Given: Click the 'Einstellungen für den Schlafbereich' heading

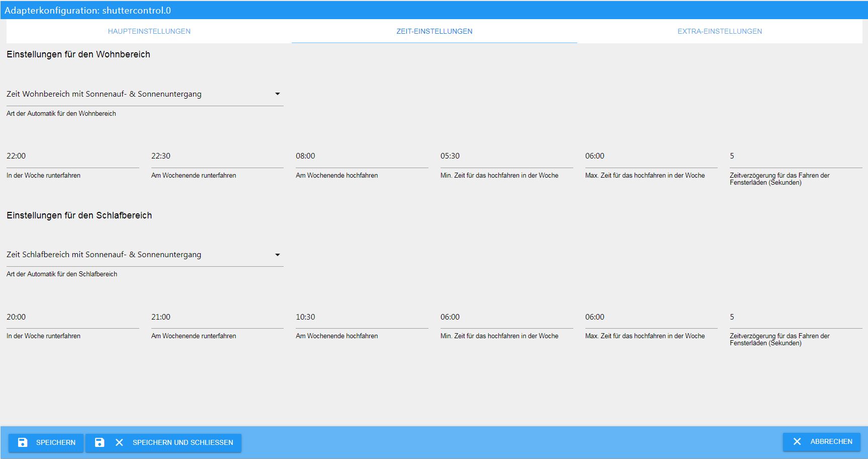Looking at the screenshot, I should [79, 215].
